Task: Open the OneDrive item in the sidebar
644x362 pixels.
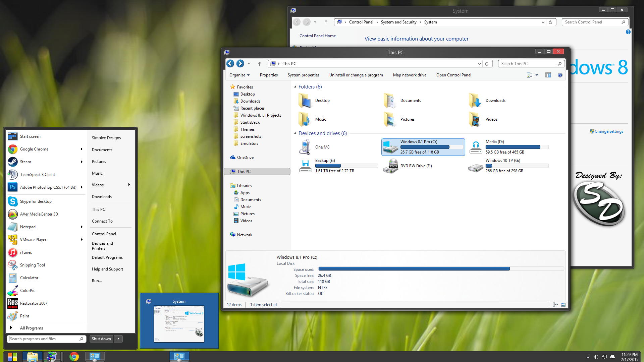Action: click(245, 157)
